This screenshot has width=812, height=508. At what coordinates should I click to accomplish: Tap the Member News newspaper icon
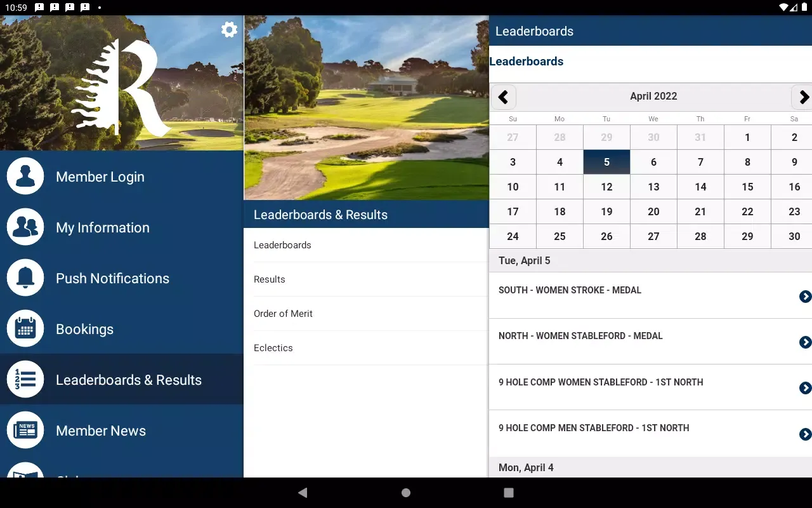point(25,431)
